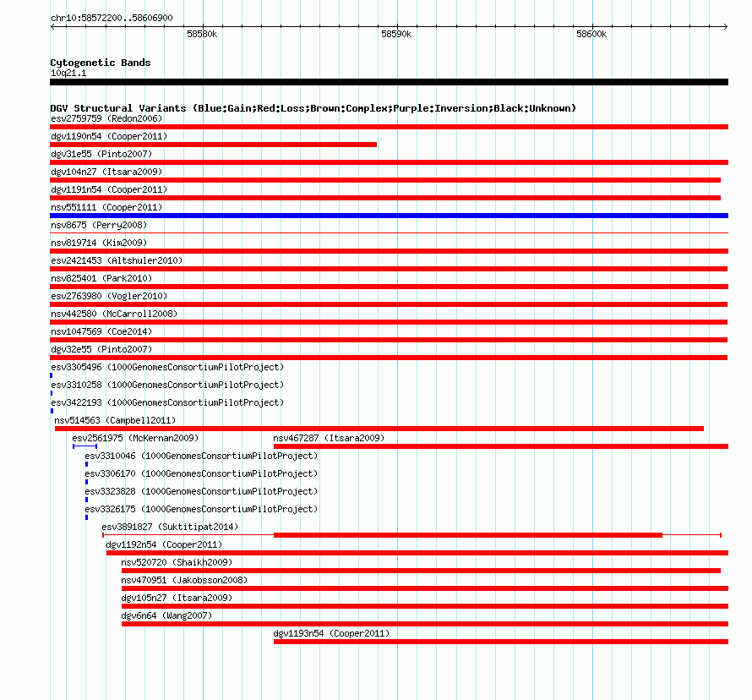This screenshot has height=700, width=752.
Task: Select the nsv819714 (Kim2009) label
Action: (x=99, y=243)
